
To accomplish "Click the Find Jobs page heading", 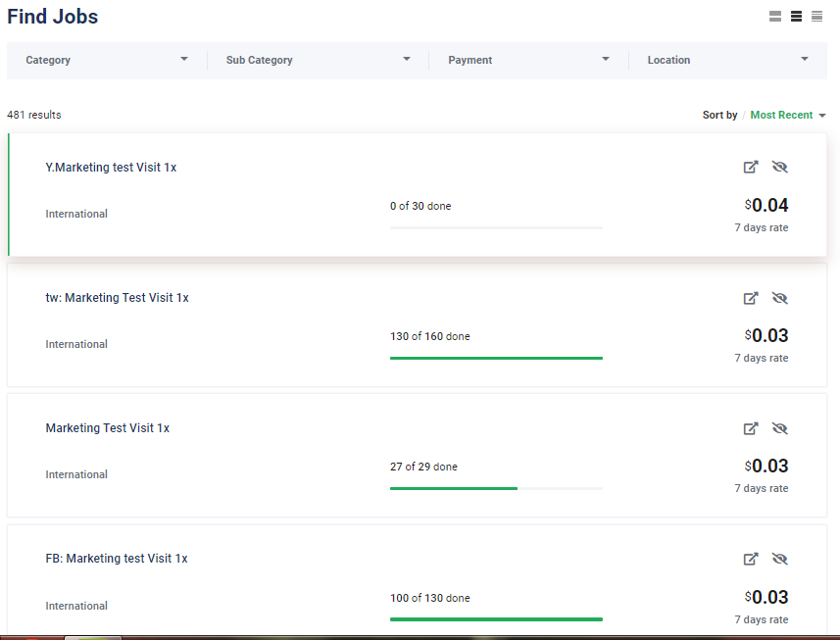I will [53, 17].
